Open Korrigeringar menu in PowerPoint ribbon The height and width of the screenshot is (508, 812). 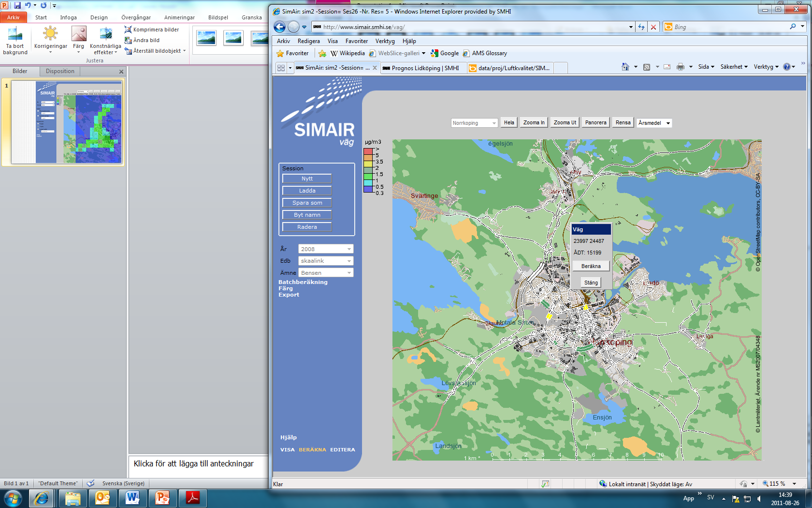(50, 40)
